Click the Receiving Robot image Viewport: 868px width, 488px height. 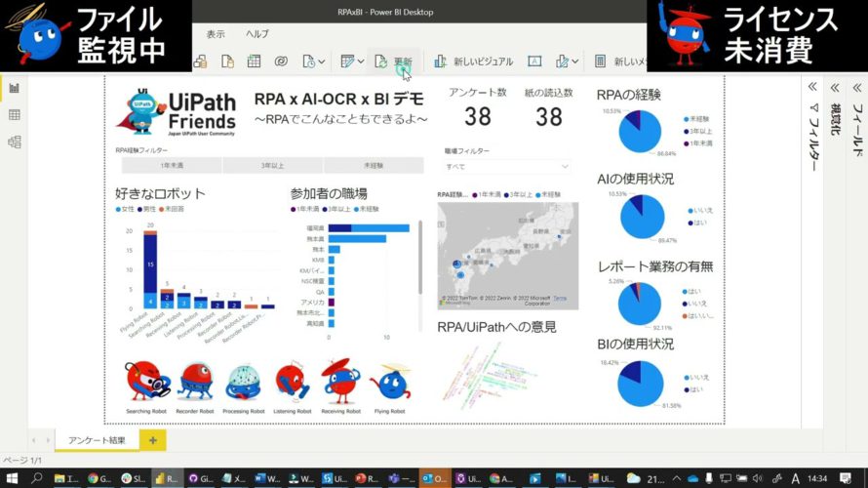tap(340, 381)
